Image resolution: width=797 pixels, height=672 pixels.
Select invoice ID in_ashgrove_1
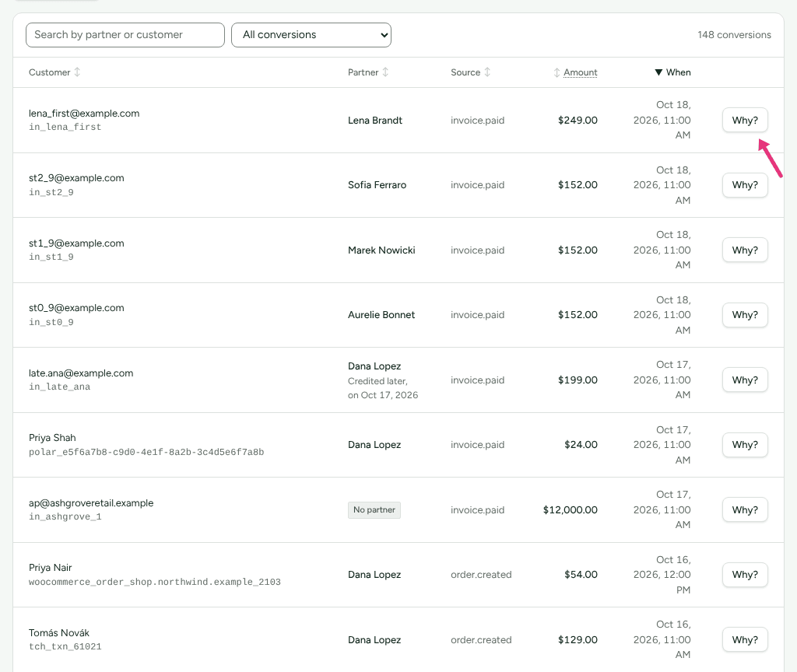(65, 517)
